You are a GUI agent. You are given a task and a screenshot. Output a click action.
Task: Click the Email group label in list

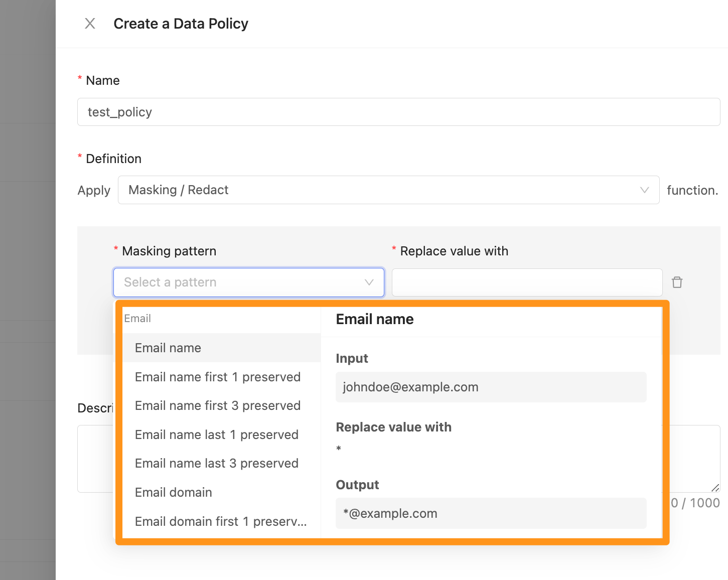point(137,319)
